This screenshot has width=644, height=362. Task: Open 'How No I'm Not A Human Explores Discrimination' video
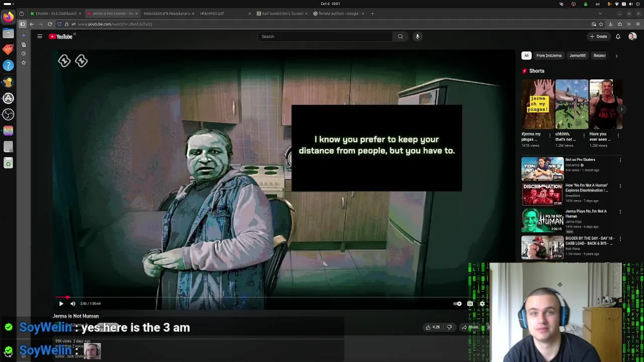pos(542,194)
